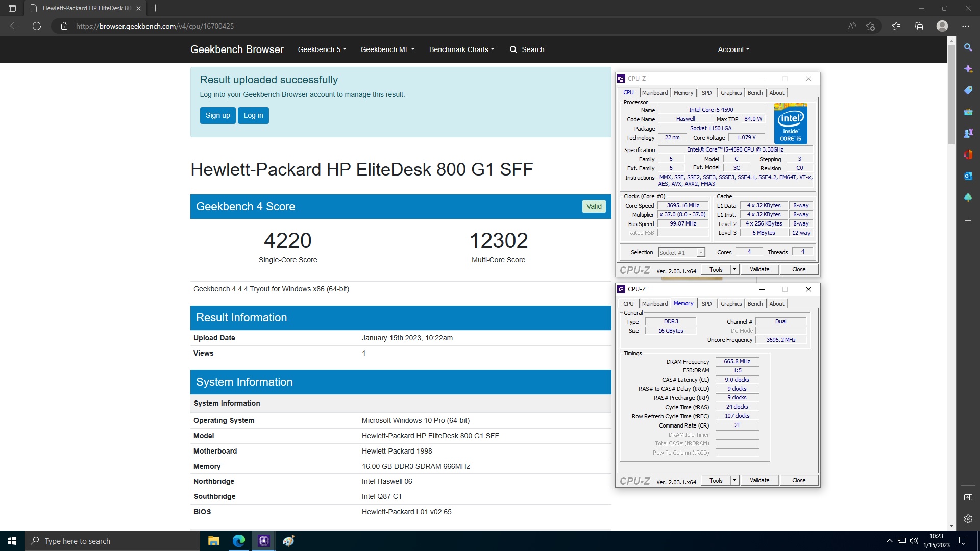This screenshot has height=551, width=980.
Task: Open CPU-Z from the taskbar
Action: (x=264, y=541)
